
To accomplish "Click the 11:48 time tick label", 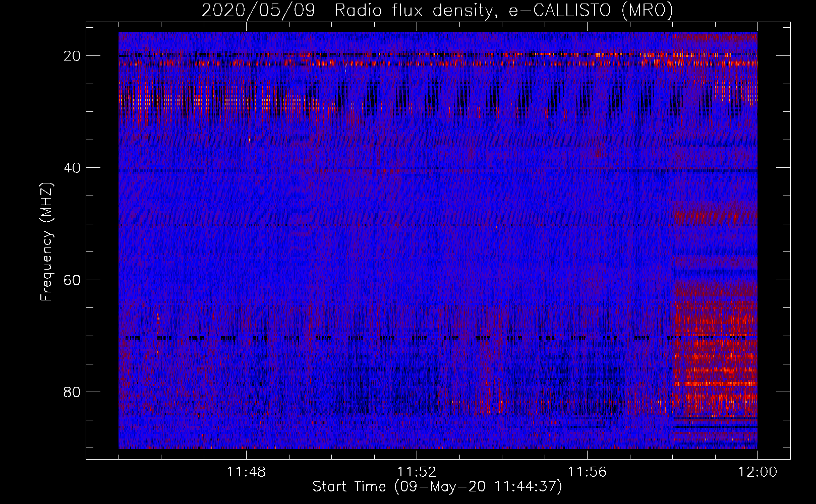I will point(246,472).
